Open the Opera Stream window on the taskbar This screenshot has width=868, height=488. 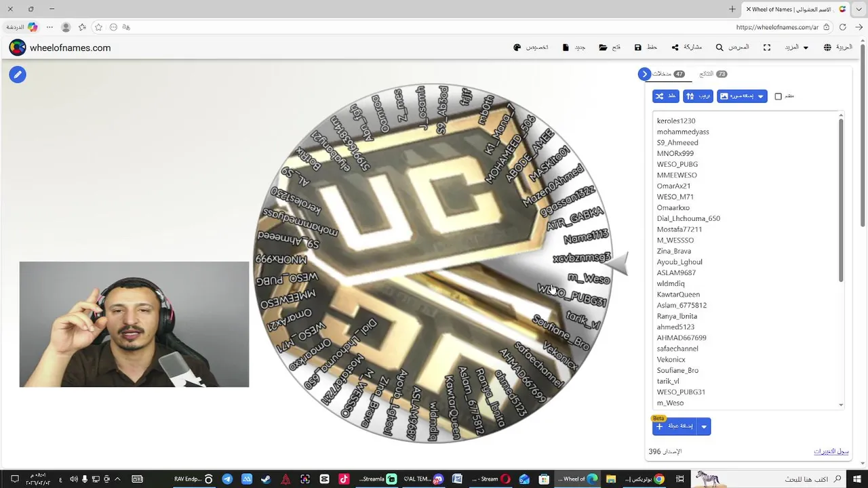tap(490, 479)
